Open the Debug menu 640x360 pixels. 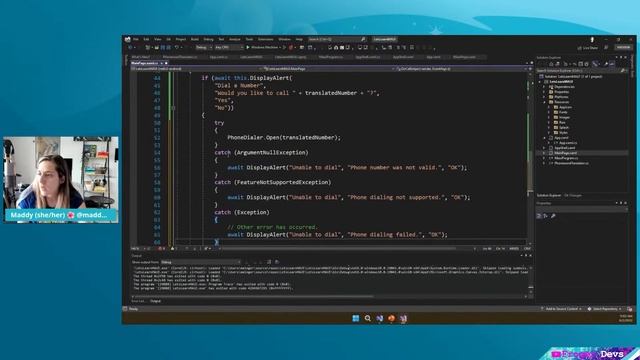[x=208, y=39]
